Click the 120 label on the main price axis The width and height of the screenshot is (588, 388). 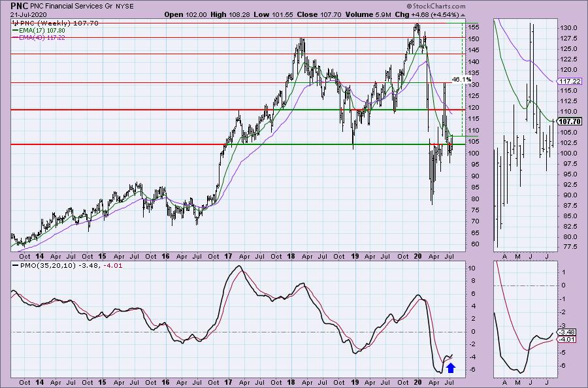(473, 108)
